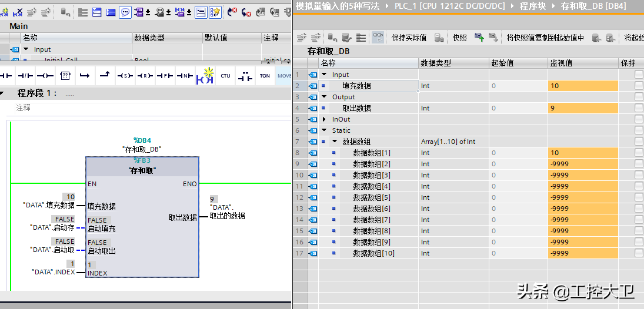
Task: Insert a MOVE instruction
Action: tap(284, 76)
